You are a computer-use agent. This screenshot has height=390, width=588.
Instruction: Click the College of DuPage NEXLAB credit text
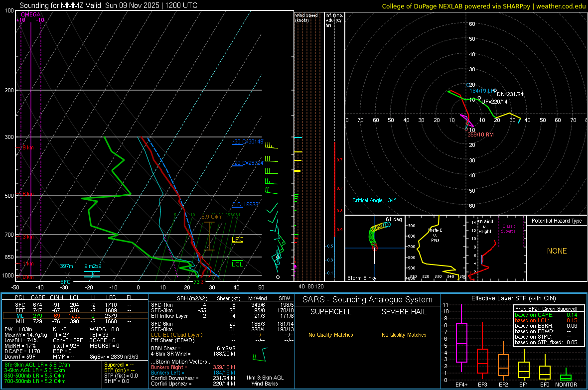tap(483, 6)
